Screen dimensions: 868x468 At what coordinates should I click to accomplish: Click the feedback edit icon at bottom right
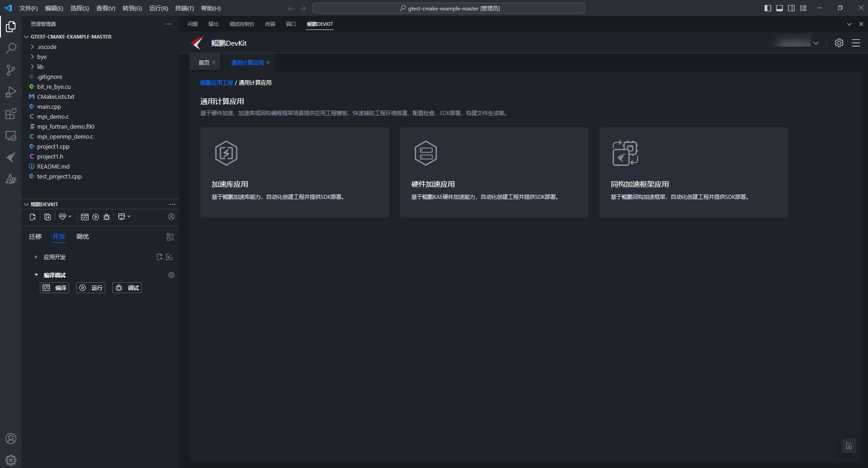[849, 446]
